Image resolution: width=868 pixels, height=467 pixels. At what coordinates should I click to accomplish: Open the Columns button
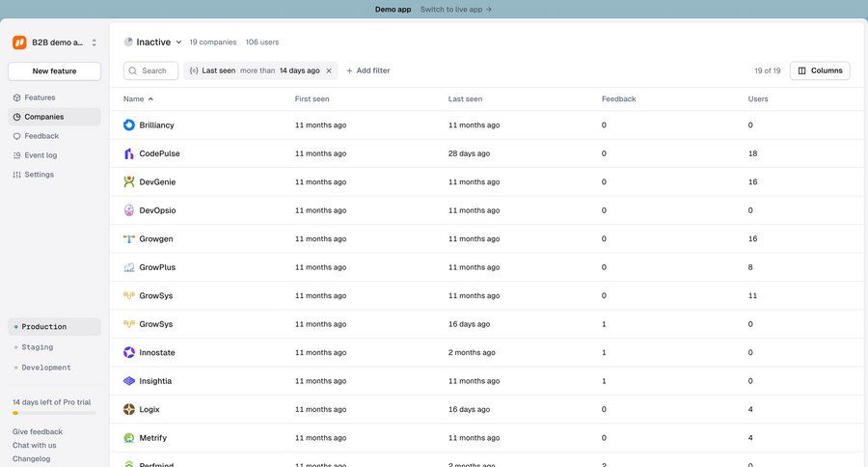click(820, 70)
